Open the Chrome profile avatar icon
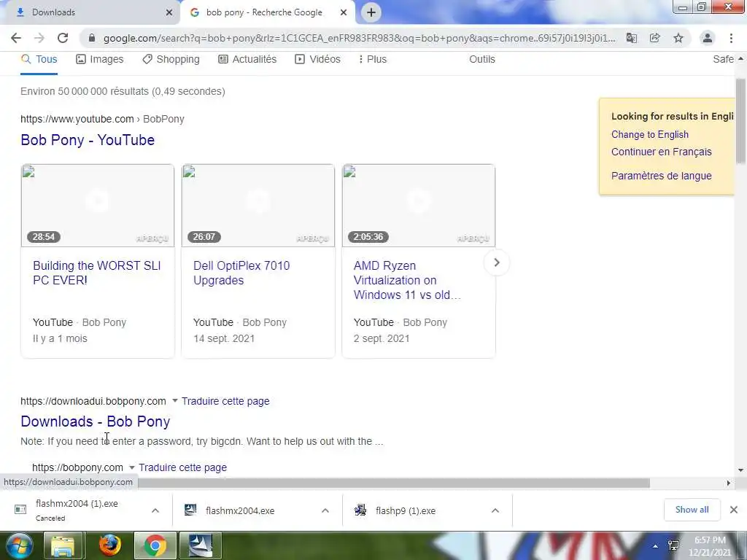This screenshot has width=747, height=560. pos(708,38)
